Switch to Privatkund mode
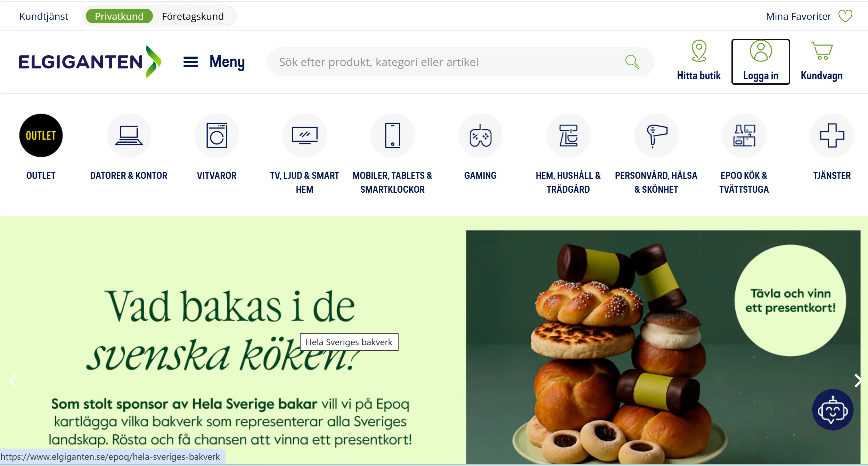Image resolution: width=868 pixels, height=466 pixels. pos(119,16)
